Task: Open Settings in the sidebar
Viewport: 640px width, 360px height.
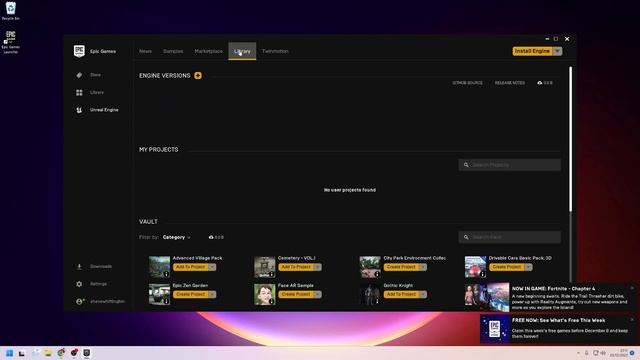Action: pyautogui.click(x=98, y=284)
